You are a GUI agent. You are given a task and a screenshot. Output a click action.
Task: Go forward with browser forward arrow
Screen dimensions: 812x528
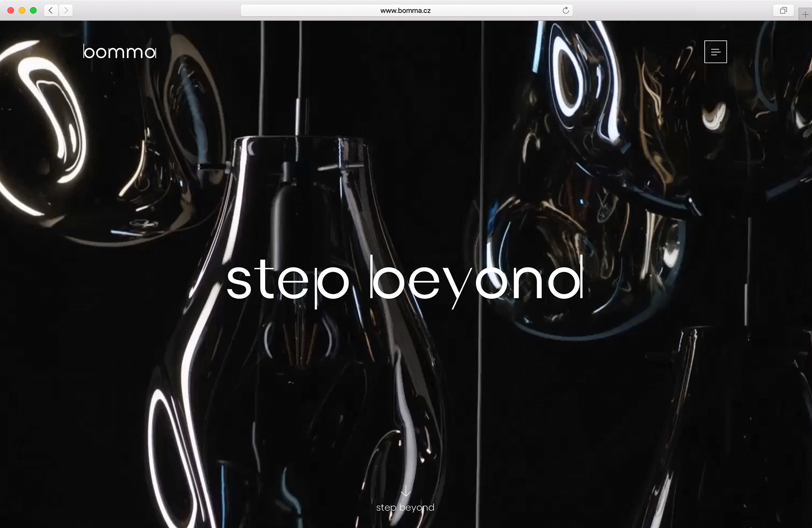click(66, 11)
